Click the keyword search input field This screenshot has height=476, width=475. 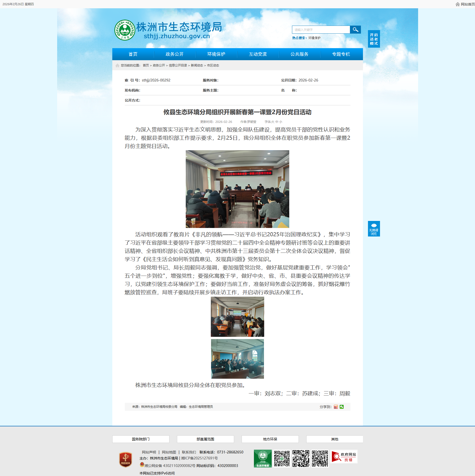click(x=321, y=30)
